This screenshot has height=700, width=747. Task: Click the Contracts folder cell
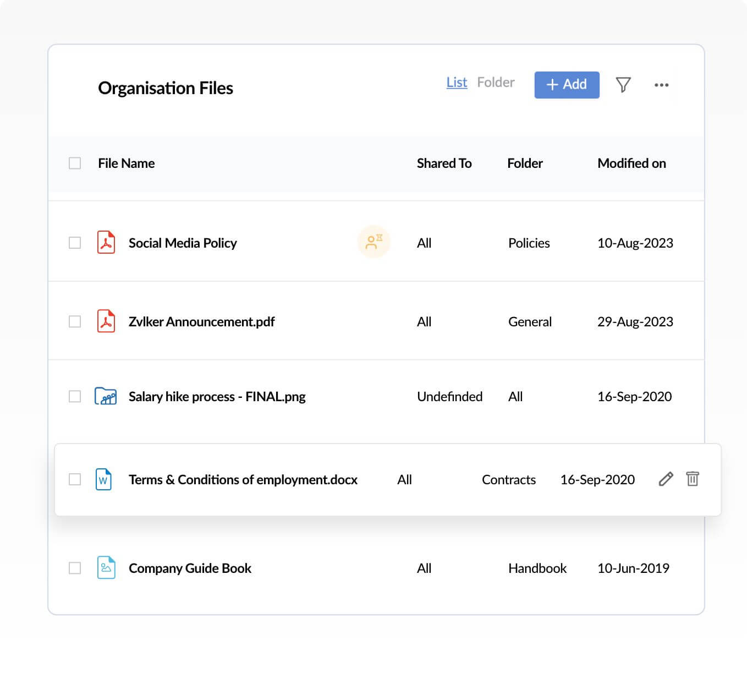pos(509,479)
